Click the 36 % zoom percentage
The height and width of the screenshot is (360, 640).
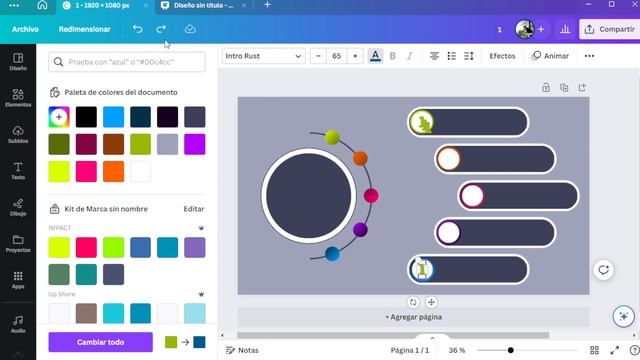point(457,350)
